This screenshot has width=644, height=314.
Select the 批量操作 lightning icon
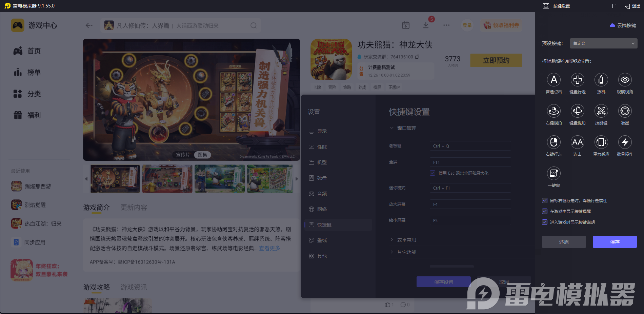click(x=625, y=142)
